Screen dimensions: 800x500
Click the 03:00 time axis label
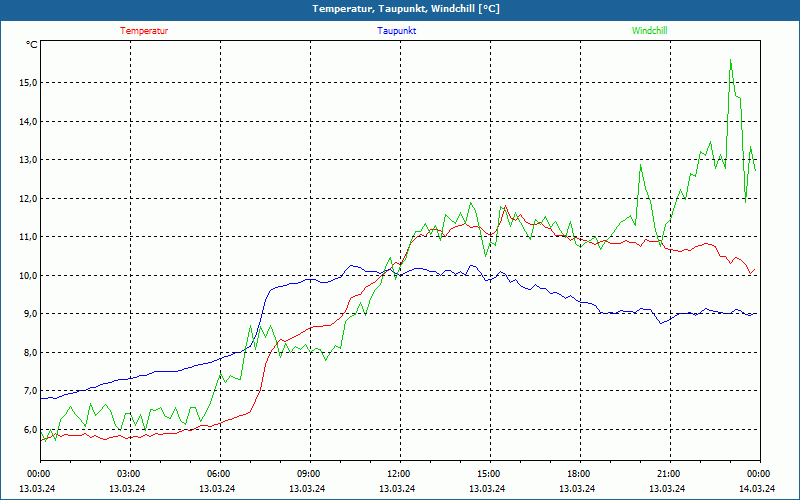click(x=130, y=474)
